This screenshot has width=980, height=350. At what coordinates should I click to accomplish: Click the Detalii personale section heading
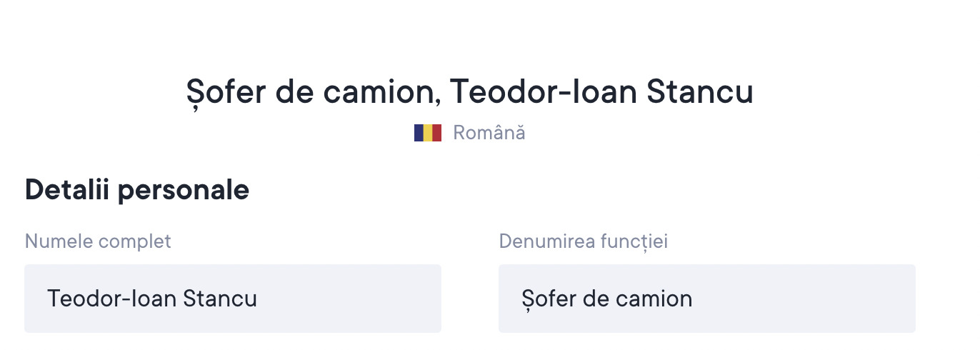137,190
